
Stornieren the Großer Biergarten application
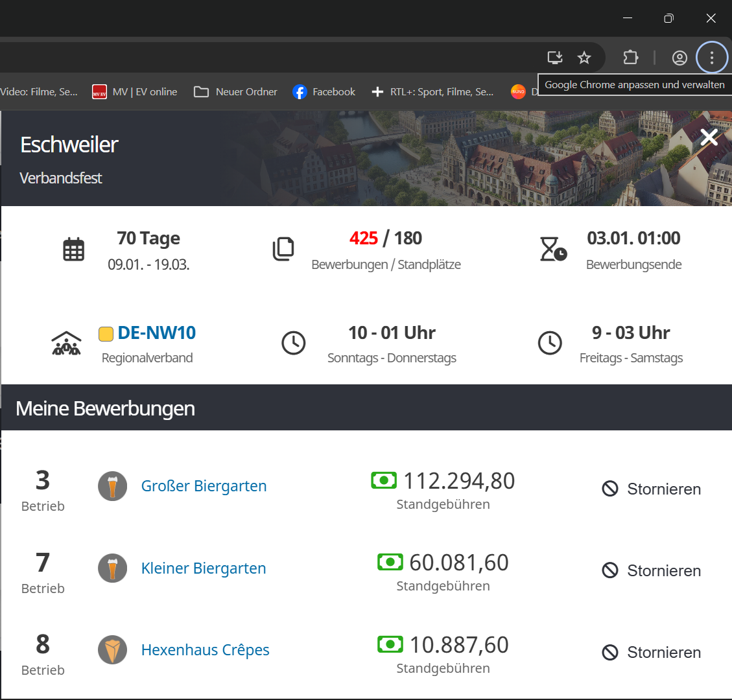(x=652, y=489)
